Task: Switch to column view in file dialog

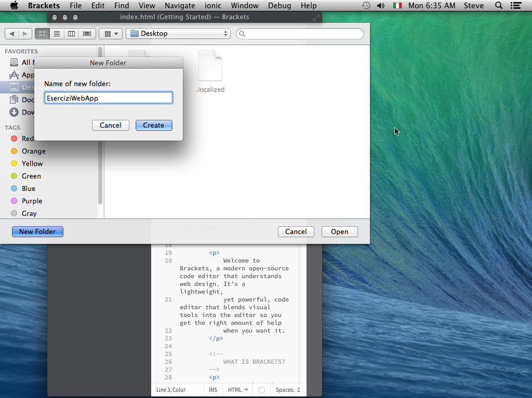Action: tap(71, 34)
